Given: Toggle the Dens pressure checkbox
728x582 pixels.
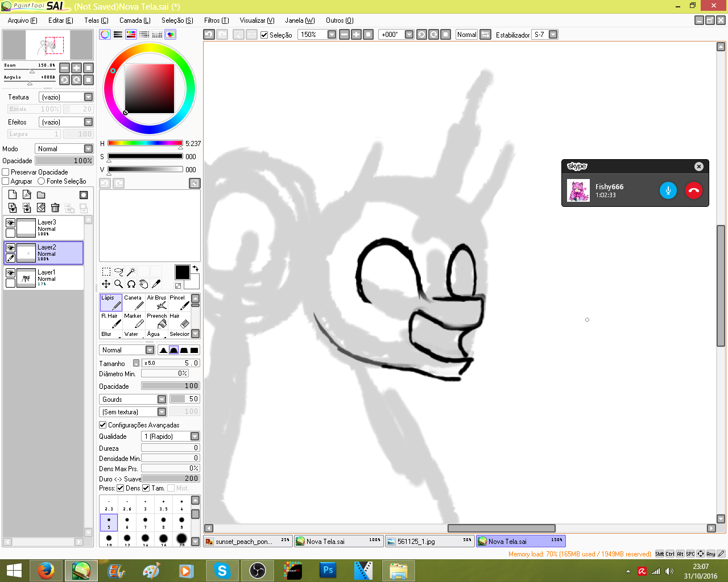Looking at the screenshot, I should [x=120, y=488].
